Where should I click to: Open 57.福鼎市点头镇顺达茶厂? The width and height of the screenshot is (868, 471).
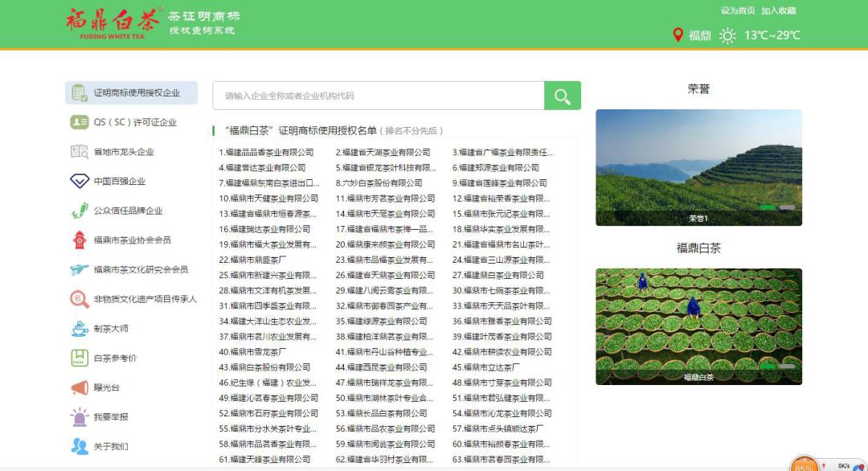click(x=498, y=428)
